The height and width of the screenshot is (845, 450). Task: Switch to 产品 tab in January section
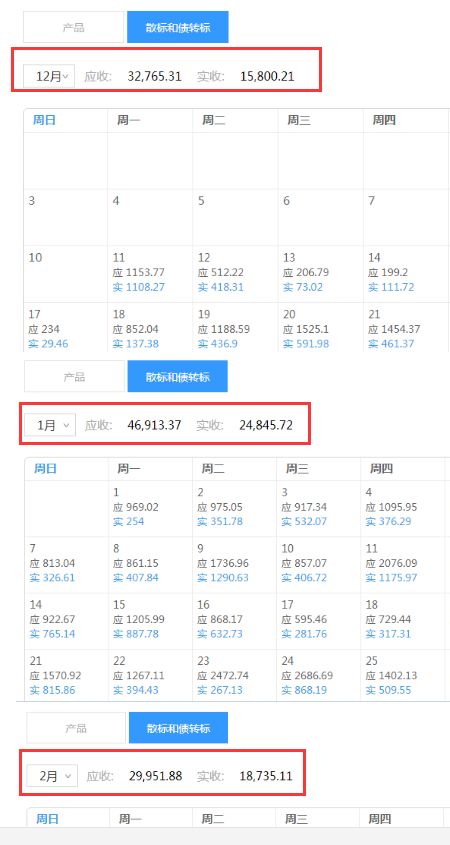[74, 377]
